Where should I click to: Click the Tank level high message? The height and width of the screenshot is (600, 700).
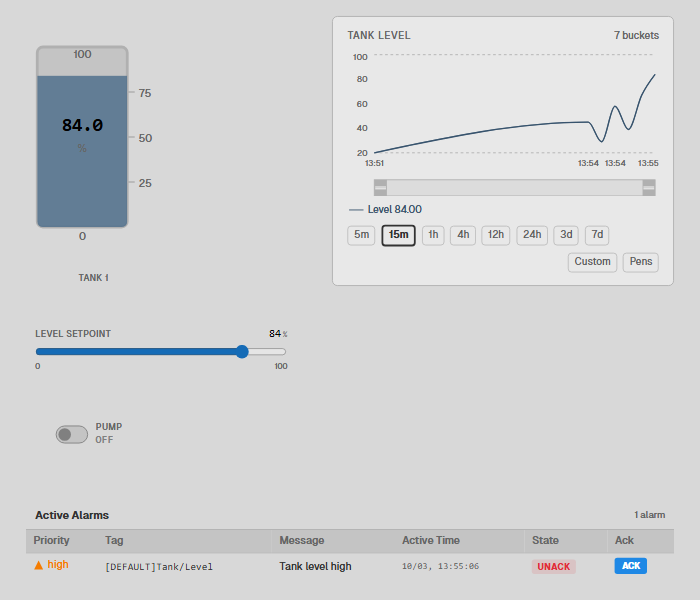coord(315,567)
